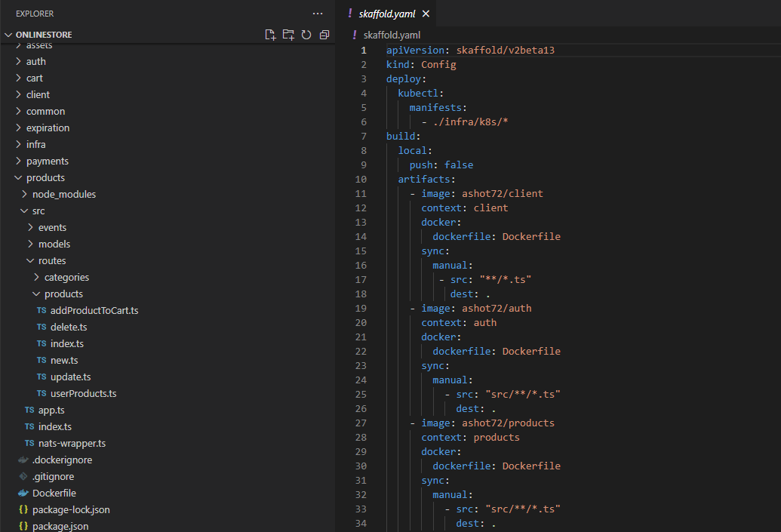Open the package.json file
The image size is (781, 532).
pos(60,526)
